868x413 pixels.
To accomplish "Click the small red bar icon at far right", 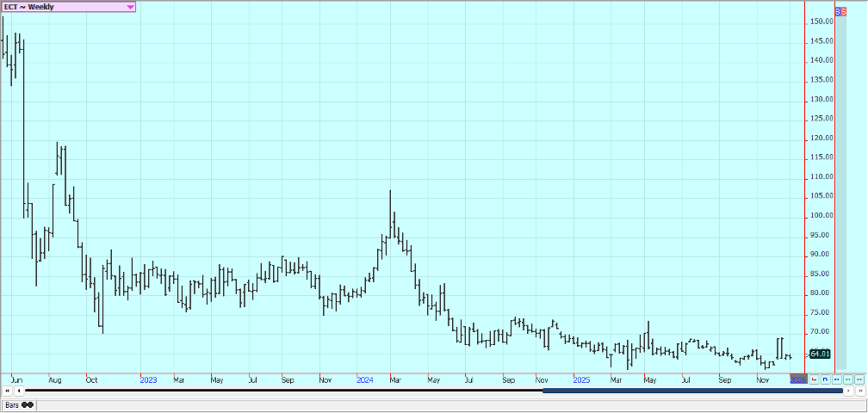I will point(859,379).
